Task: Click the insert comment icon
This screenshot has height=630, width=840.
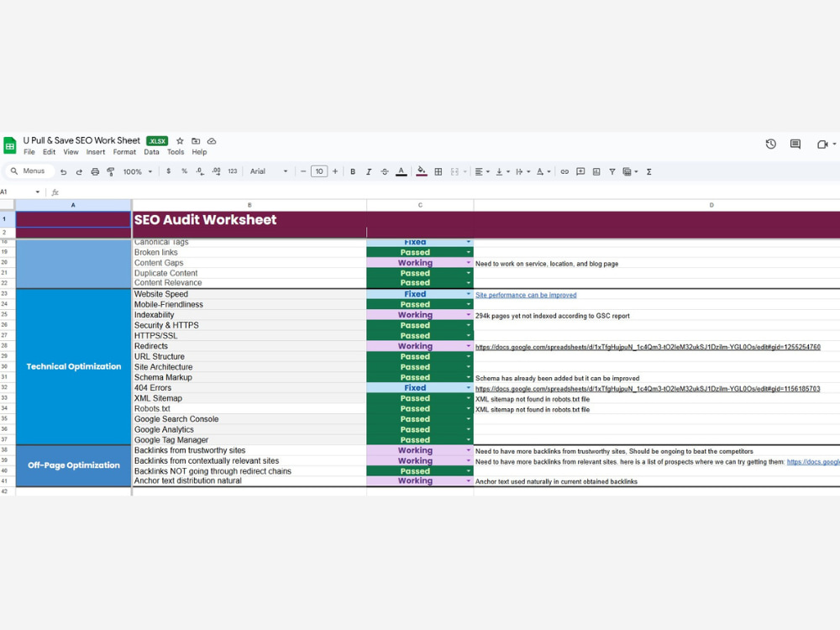Action: 580,172
